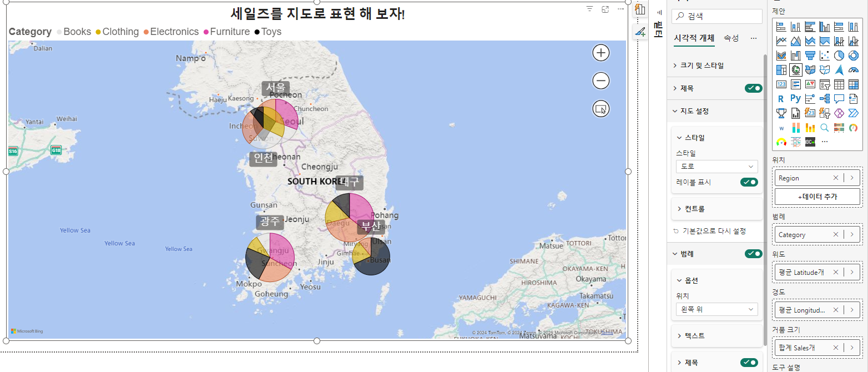
Task: Select the area chart visual
Action: pos(795,41)
